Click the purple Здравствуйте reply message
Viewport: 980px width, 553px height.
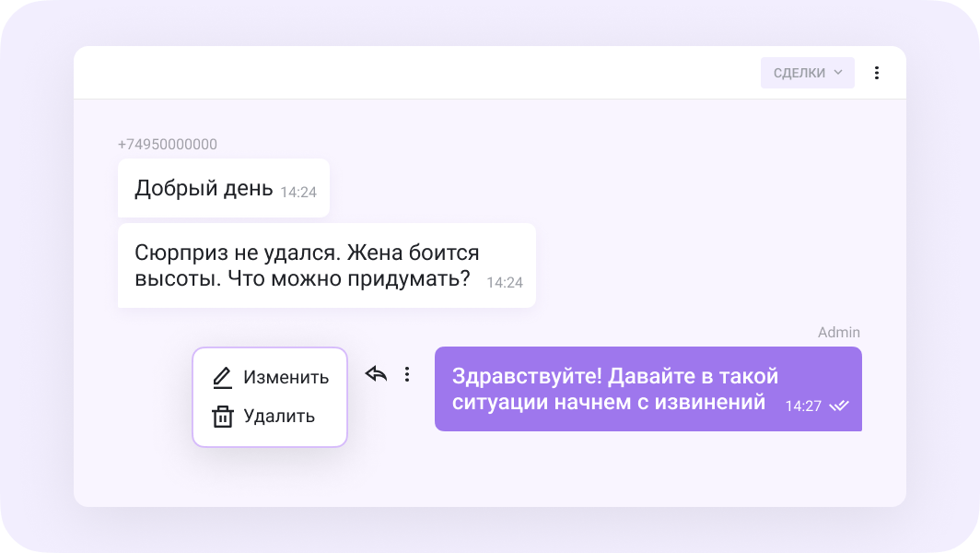coord(648,389)
